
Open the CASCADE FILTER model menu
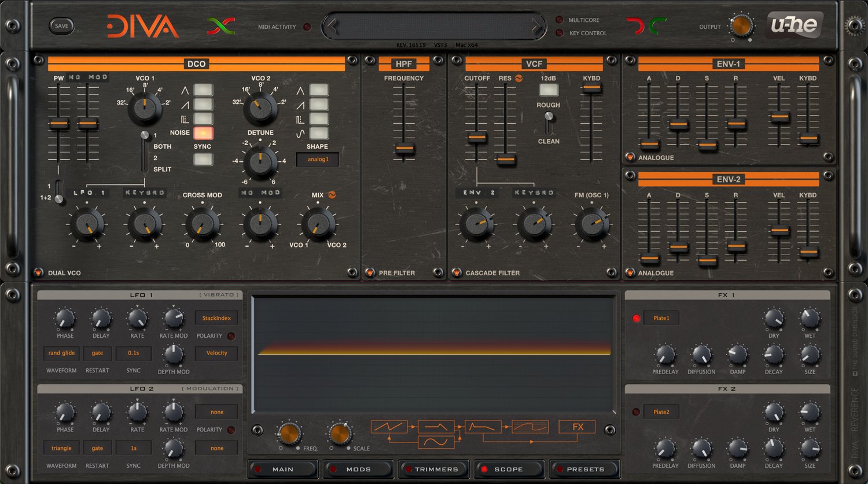[x=457, y=272]
